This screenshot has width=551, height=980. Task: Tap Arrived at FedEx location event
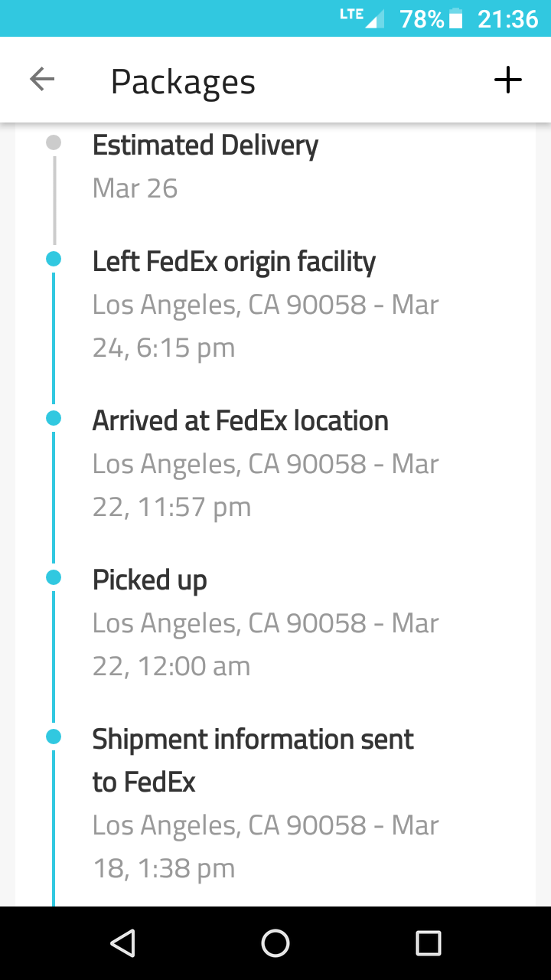coord(240,421)
